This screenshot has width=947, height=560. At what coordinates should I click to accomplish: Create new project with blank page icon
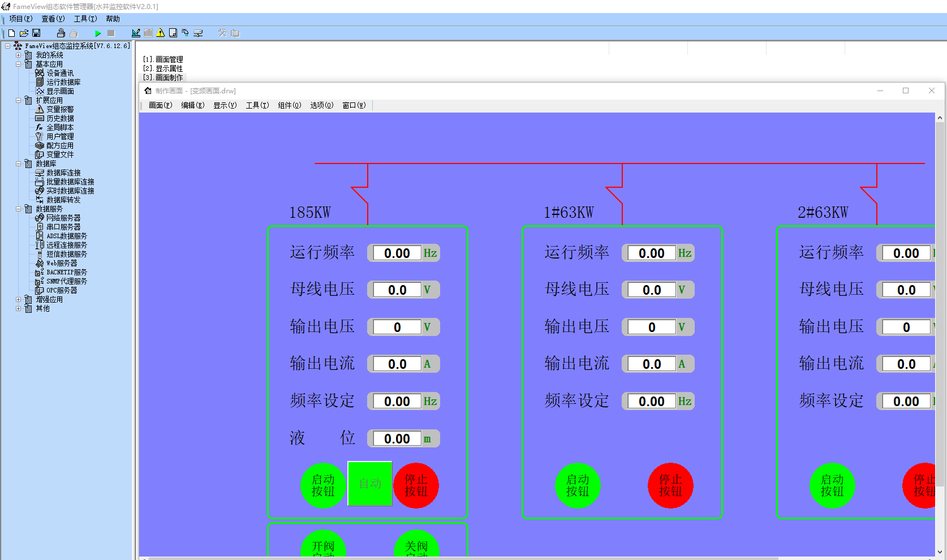click(11, 33)
